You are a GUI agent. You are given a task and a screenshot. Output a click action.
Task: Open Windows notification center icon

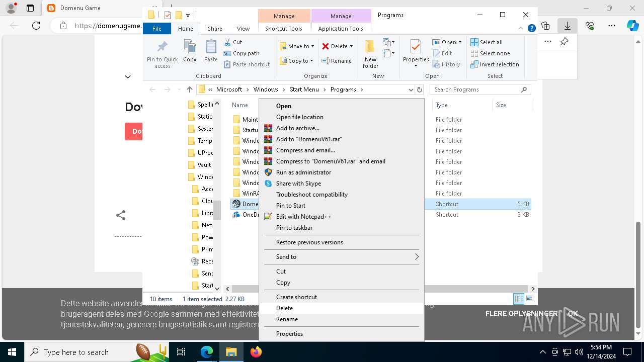click(x=627, y=352)
